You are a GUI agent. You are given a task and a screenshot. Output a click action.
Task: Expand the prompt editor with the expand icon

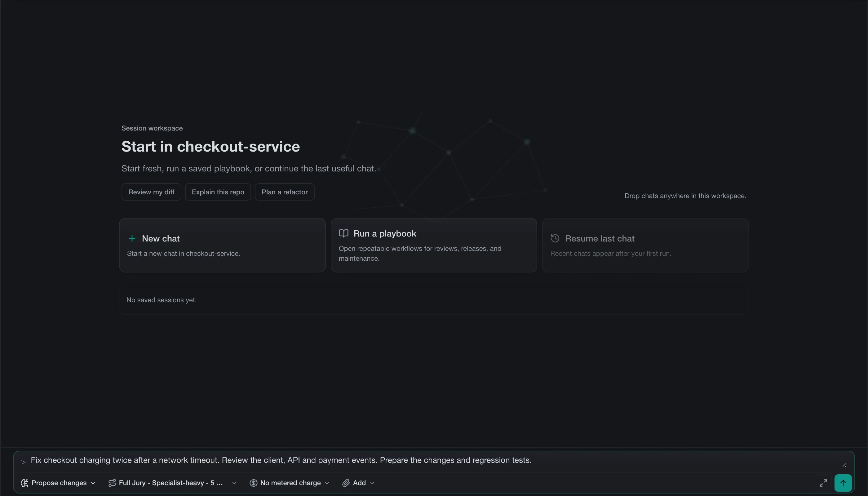[823, 483]
